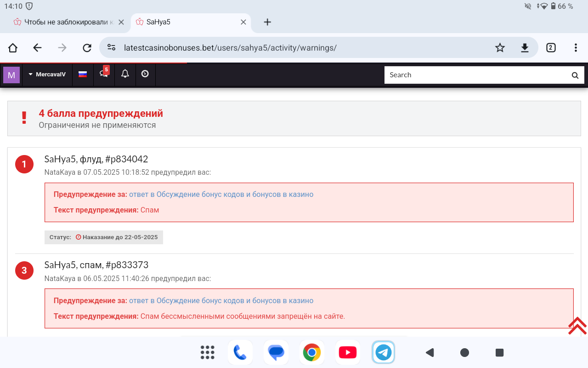Viewport: 588px width, 368px height.
Task: Open the tab switcher showing 2 tabs
Action: tap(551, 48)
